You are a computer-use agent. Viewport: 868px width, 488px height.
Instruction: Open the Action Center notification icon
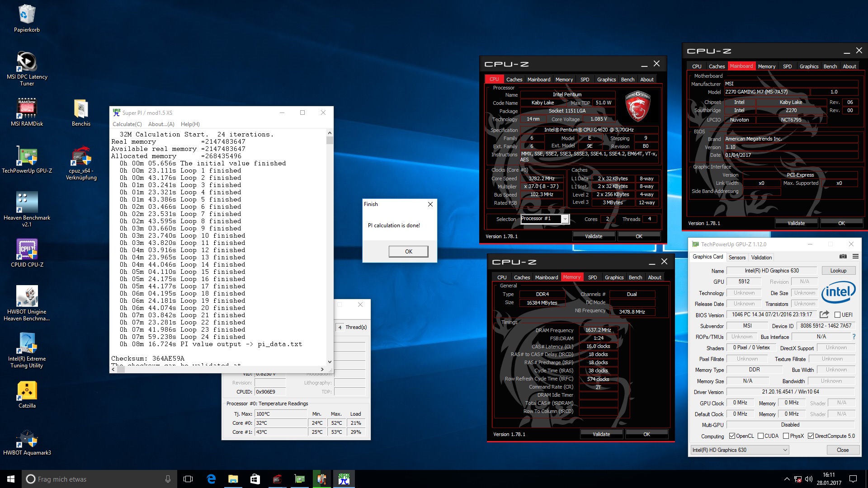[853, 479]
